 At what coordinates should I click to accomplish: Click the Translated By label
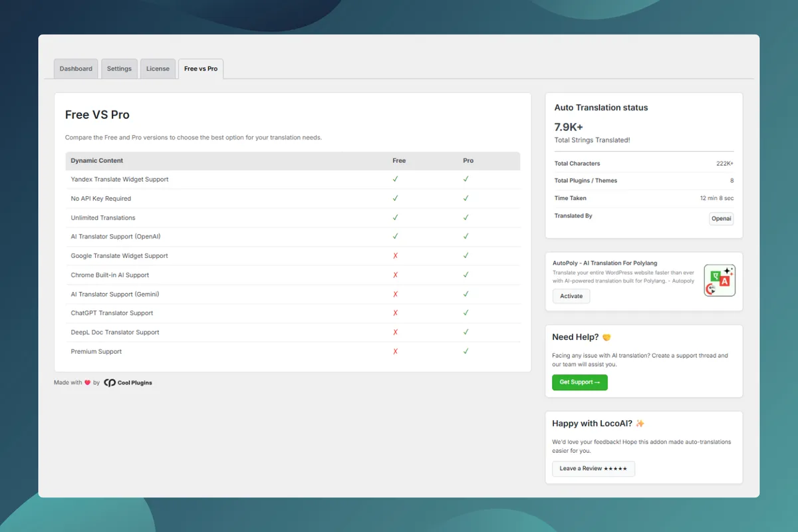tap(573, 216)
